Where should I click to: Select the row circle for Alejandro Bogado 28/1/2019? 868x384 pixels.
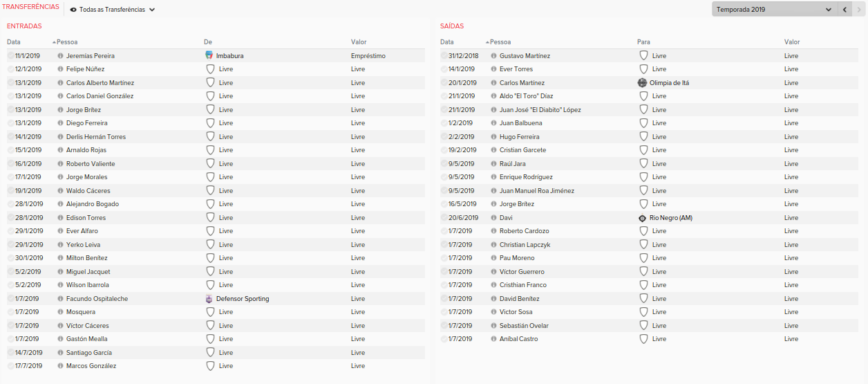[10, 204]
